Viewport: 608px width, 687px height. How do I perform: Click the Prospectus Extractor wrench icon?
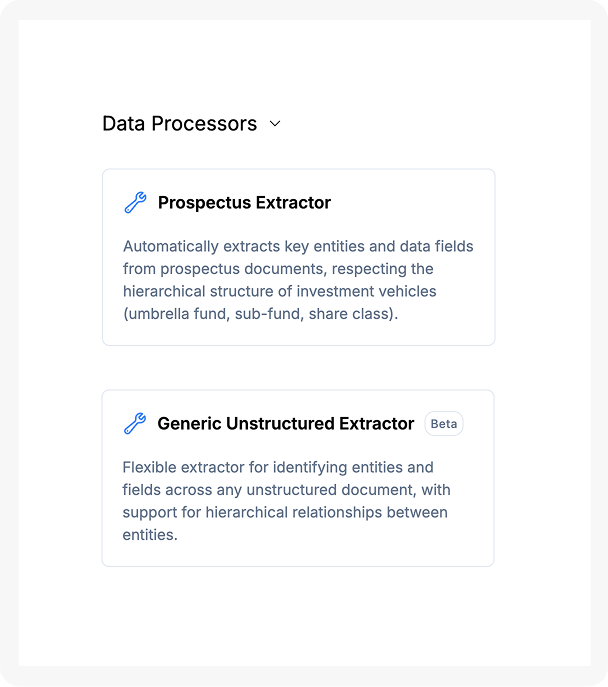tap(135, 203)
